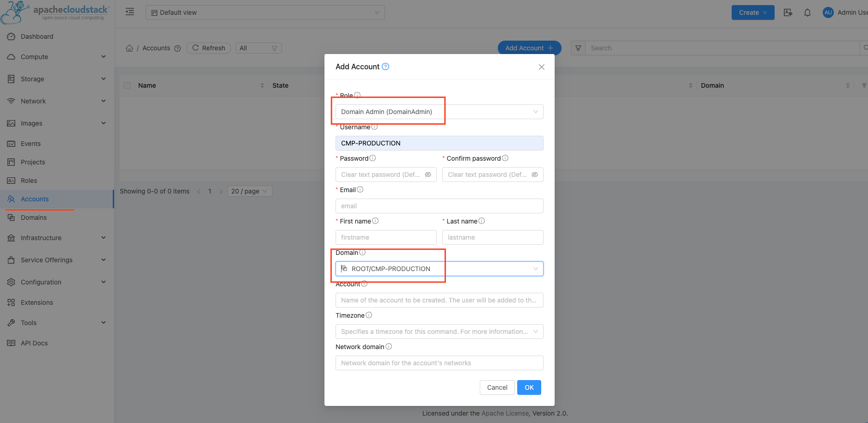This screenshot has height=423, width=868.
Task: Tick the select-all checkbox in table header
Action: click(127, 85)
